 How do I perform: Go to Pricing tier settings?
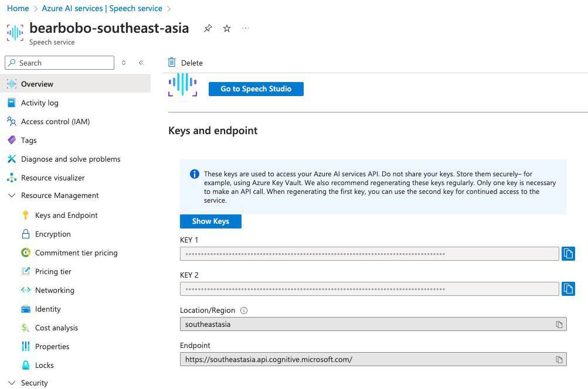pyautogui.click(x=53, y=271)
